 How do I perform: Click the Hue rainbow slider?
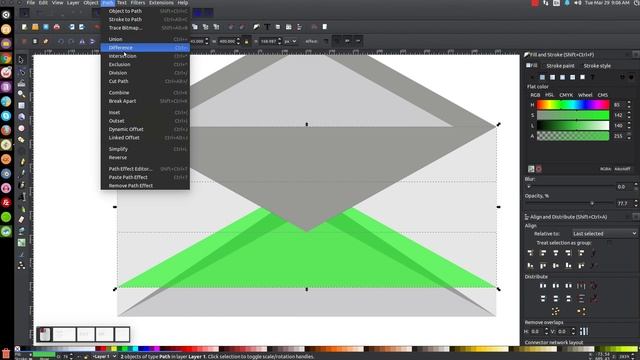click(573, 105)
